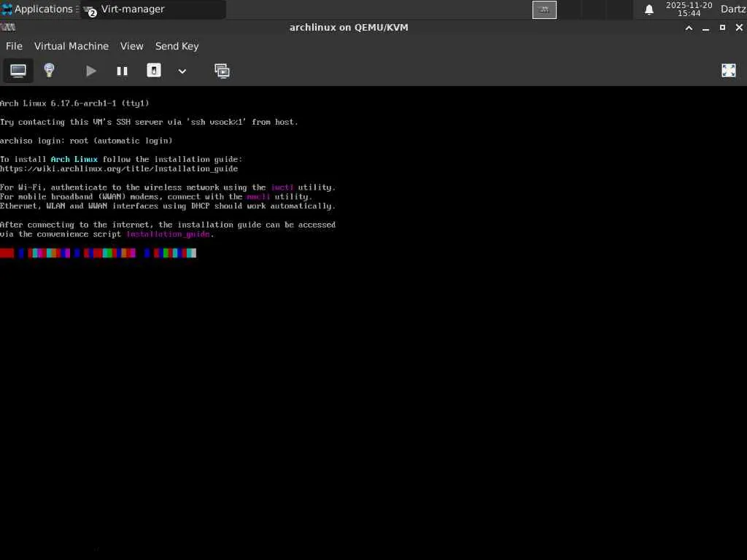This screenshot has height=560, width=747.
Task: Click the installation guide wiki URL
Action: (x=119, y=168)
